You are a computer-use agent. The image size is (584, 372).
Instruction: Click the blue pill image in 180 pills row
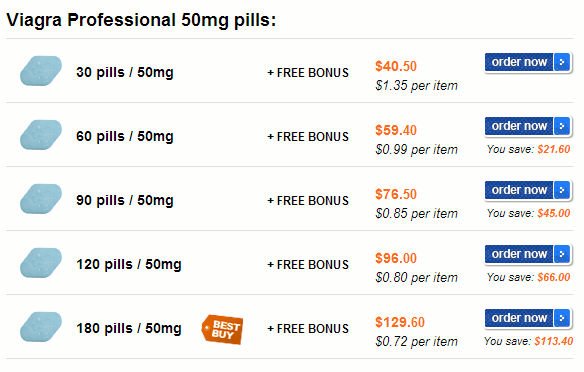(41, 327)
